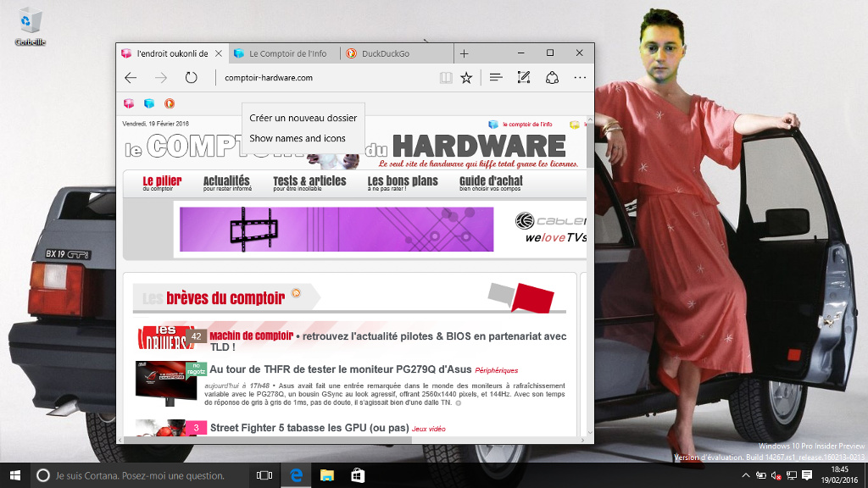Open DuckDuckGo favorite in favorites bar
The width and height of the screenshot is (868, 488).
(169, 103)
